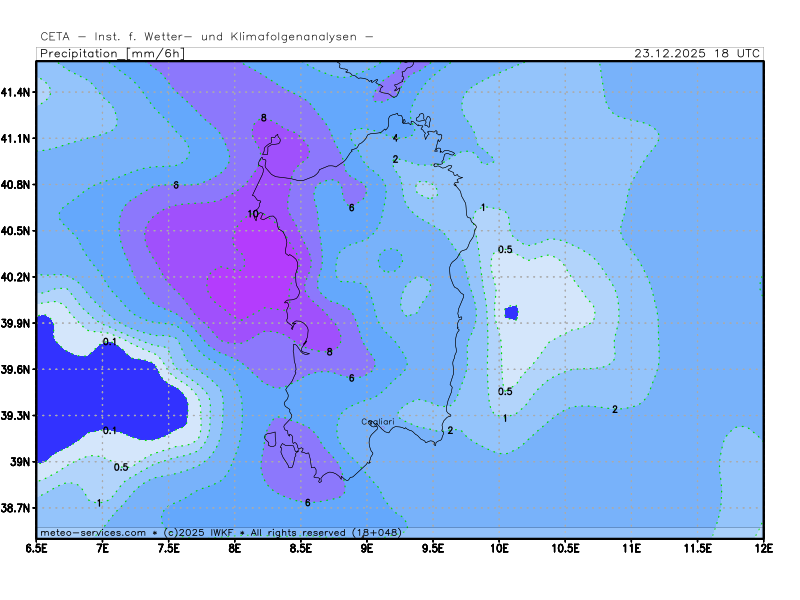Screen dimensions: 800x600
Task: Select the Precipitation_[mm/6h] title label
Action: click(x=111, y=53)
